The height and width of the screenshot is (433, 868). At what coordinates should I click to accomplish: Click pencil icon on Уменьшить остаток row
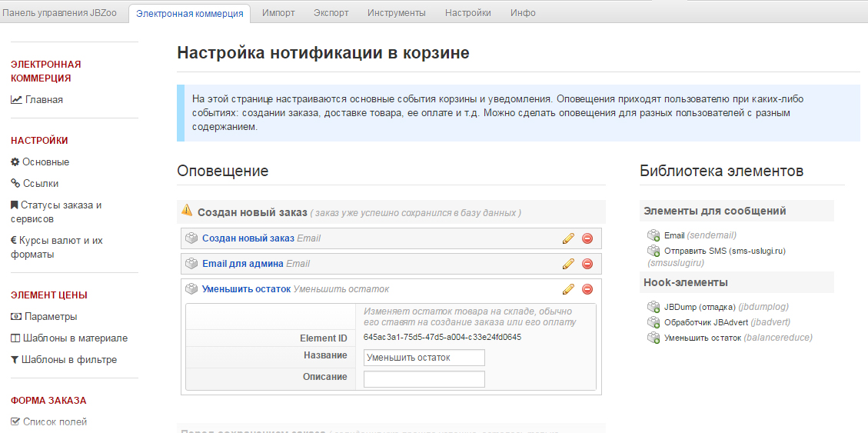(568, 289)
